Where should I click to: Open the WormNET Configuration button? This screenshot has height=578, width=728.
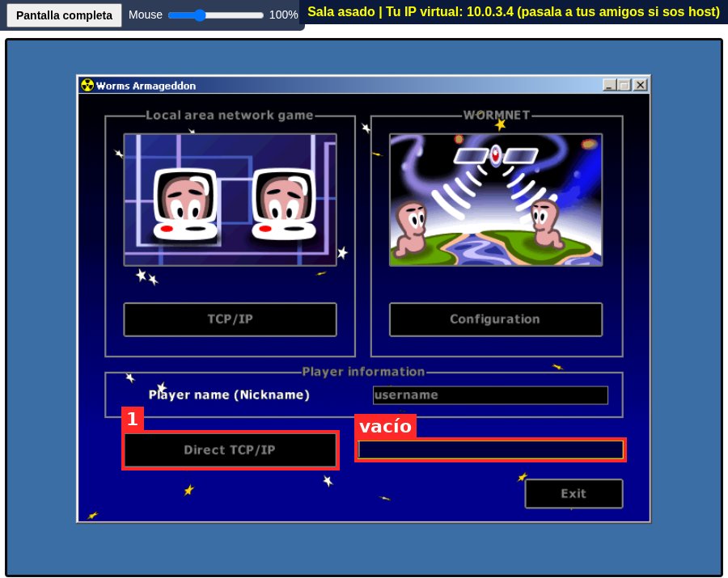[x=495, y=319]
